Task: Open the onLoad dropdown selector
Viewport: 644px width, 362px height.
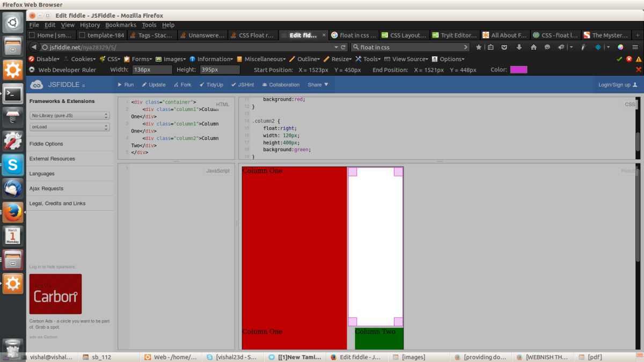Action: pyautogui.click(x=70, y=127)
